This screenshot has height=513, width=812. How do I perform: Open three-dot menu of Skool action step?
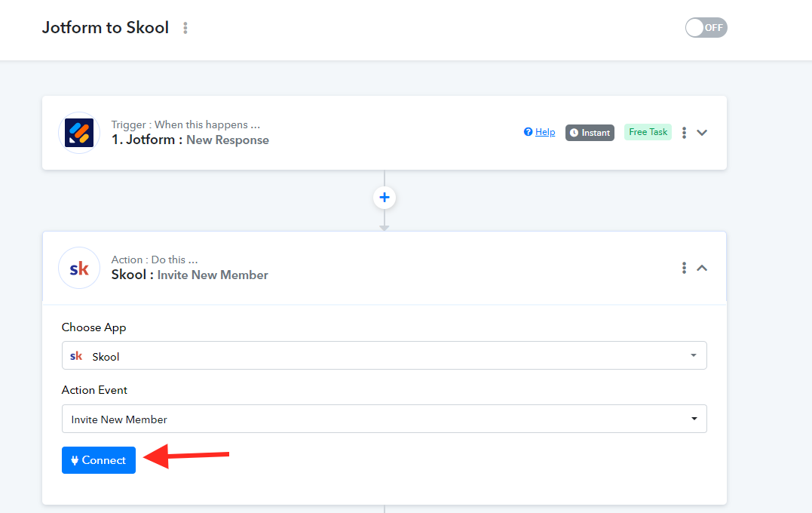(x=684, y=268)
